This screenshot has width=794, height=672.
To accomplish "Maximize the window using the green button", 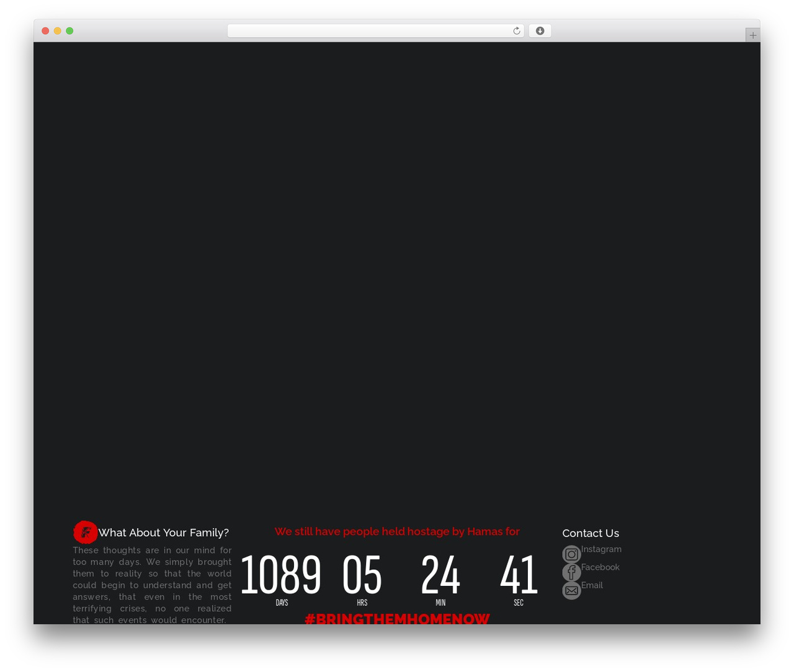I will [69, 31].
